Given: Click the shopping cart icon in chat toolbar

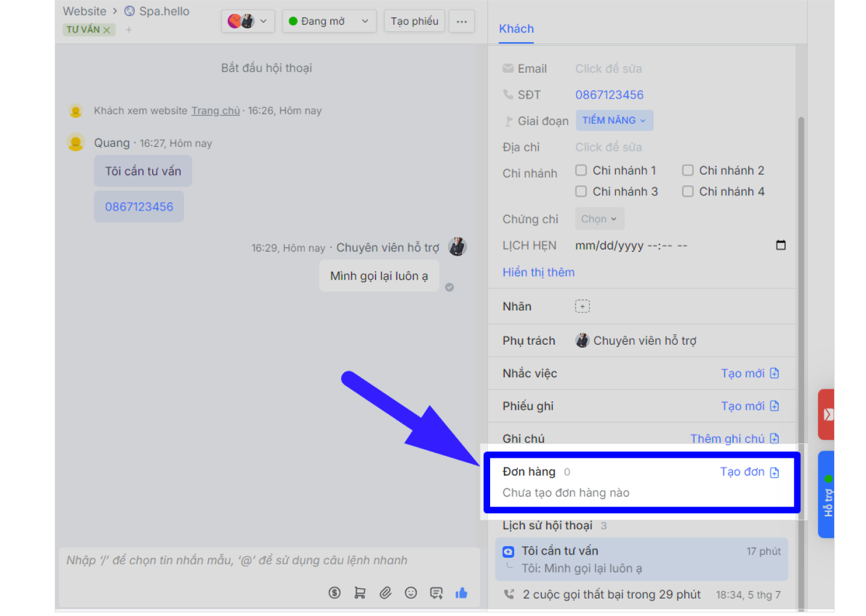Looking at the screenshot, I should 360,593.
